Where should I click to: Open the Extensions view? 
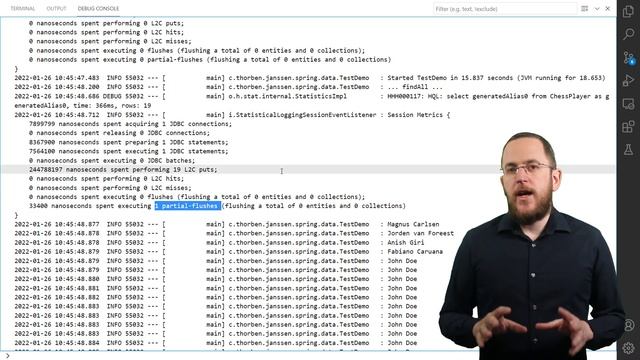coord(628,127)
